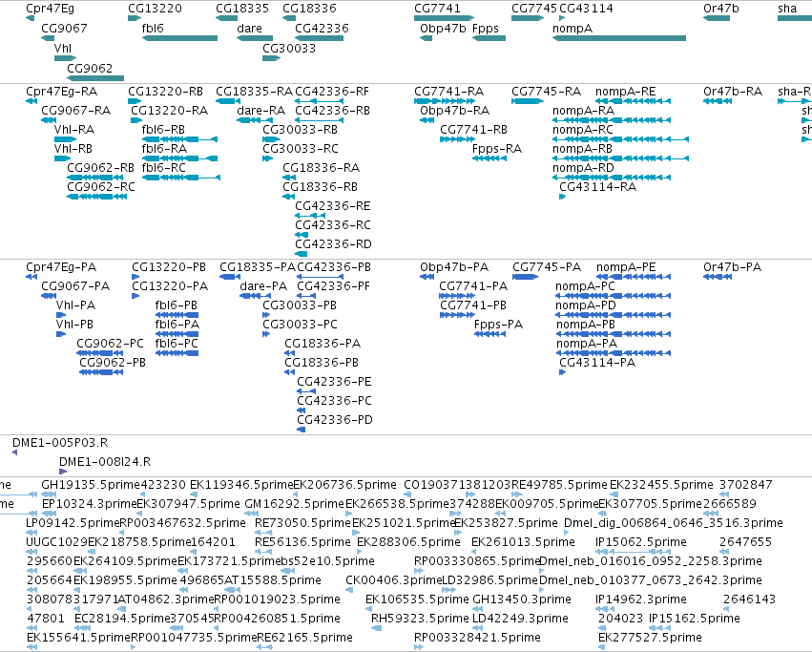Image resolution: width=812 pixels, height=652 pixels.
Task: Click EST label bs52e10.5prime
Action: tap(327, 561)
